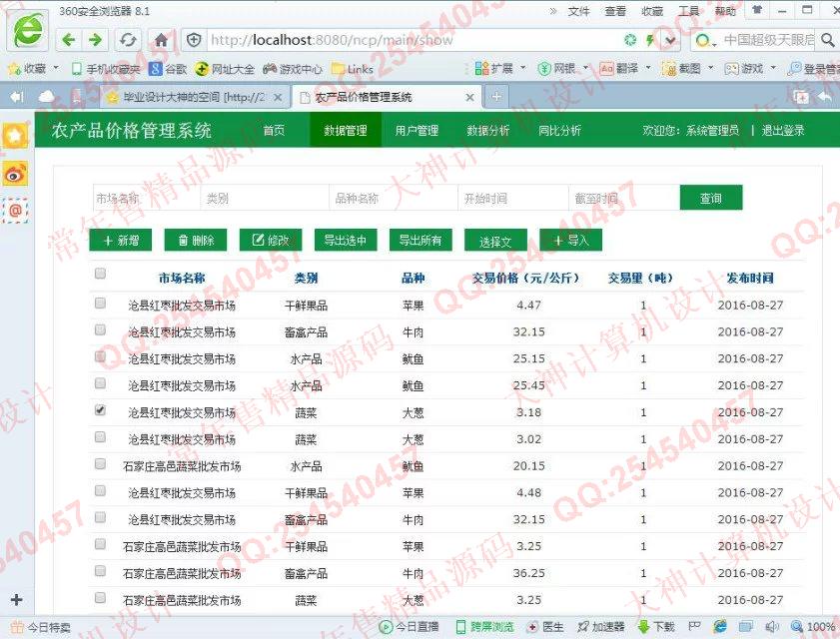Open the browser 工具 menu
Image resolution: width=840 pixels, height=639 pixels.
click(x=689, y=11)
